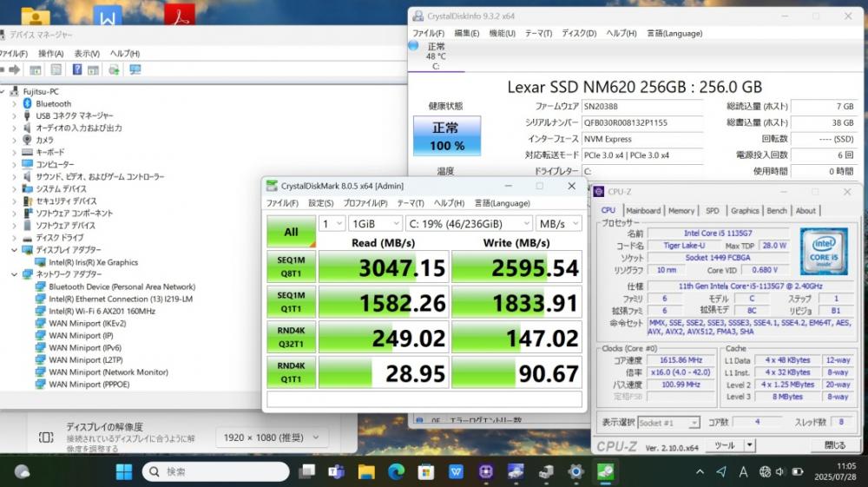Select Intel(R) Iris(R) Xe Graphics device
Image resolution: width=868 pixels, height=487 pixels.
pyautogui.click(x=93, y=262)
